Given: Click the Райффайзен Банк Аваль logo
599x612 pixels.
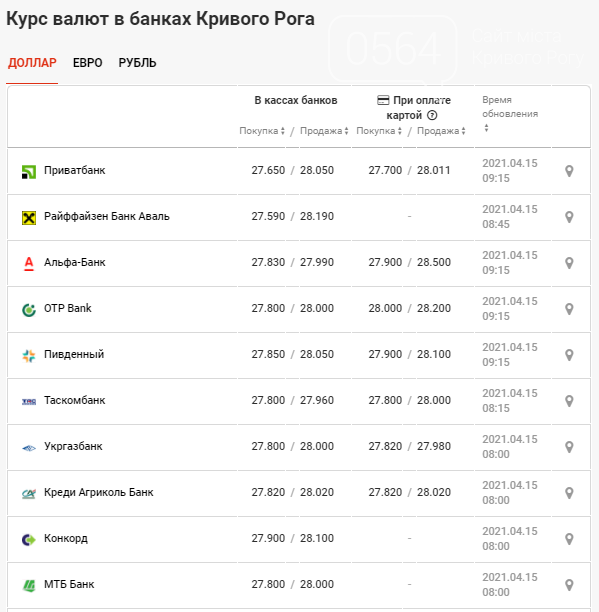Looking at the screenshot, I should click(29, 217).
